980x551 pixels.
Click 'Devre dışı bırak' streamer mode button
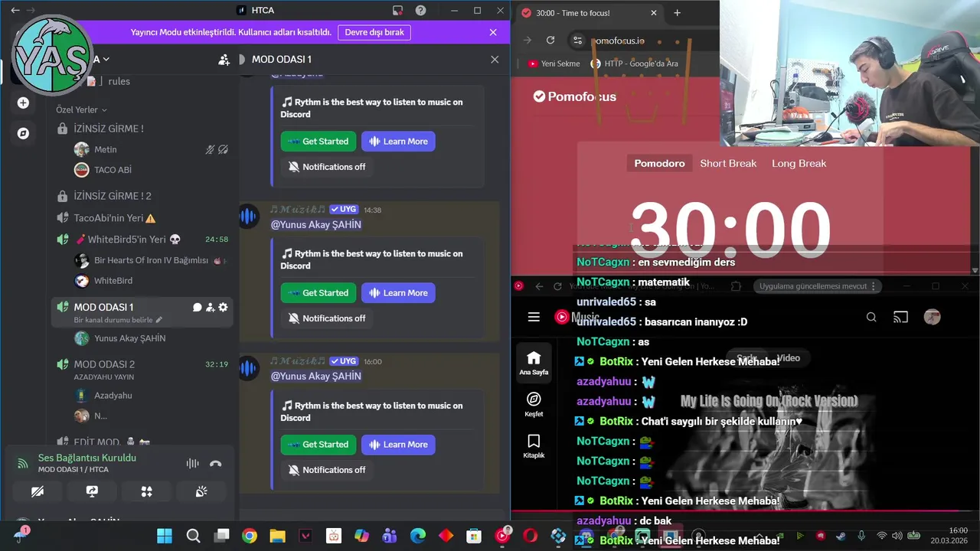coord(374,32)
